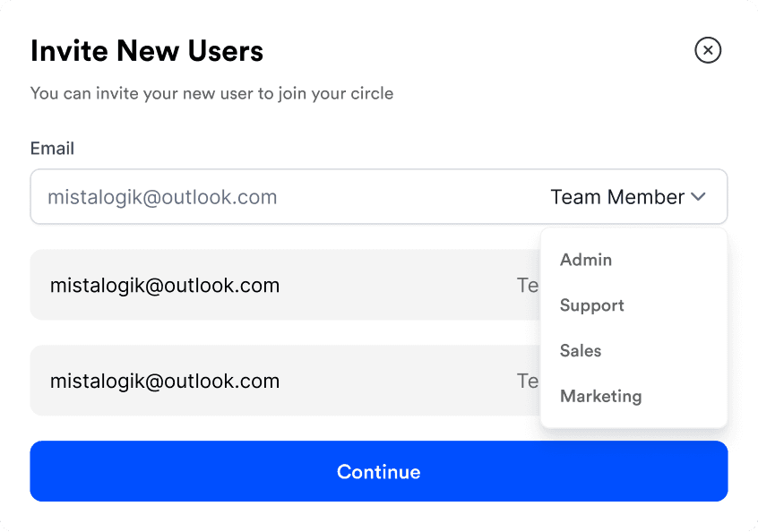
Task: Click the blue Continue button
Action: point(379,471)
